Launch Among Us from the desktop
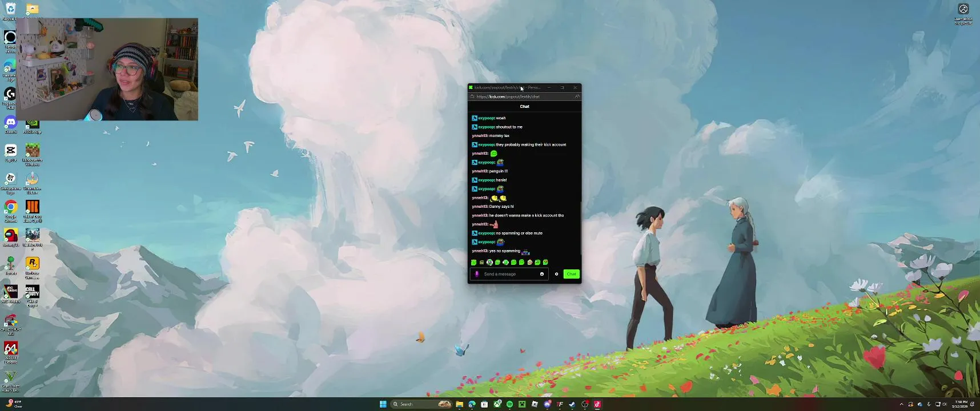Viewport: 980px width, 411px height. [x=10, y=237]
